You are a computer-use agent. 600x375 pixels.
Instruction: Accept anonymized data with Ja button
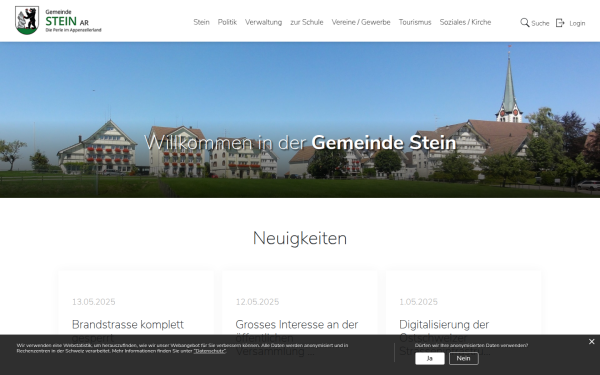pyautogui.click(x=430, y=359)
